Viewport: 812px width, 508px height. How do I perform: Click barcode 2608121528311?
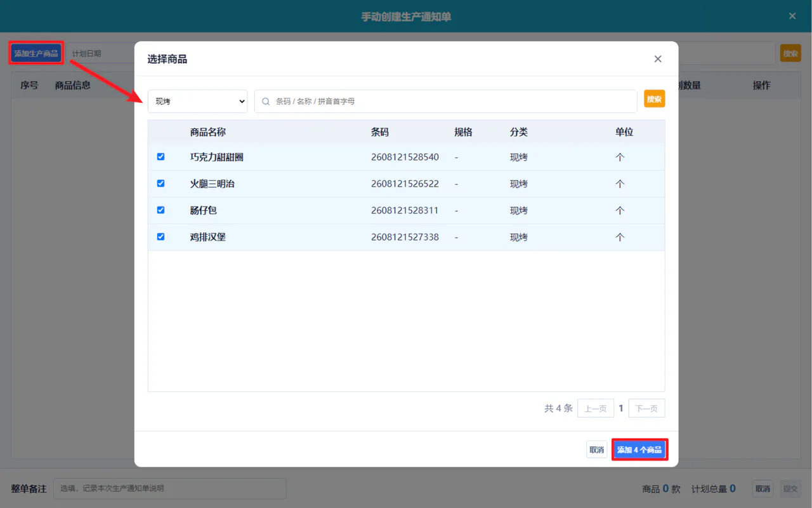[x=405, y=210]
